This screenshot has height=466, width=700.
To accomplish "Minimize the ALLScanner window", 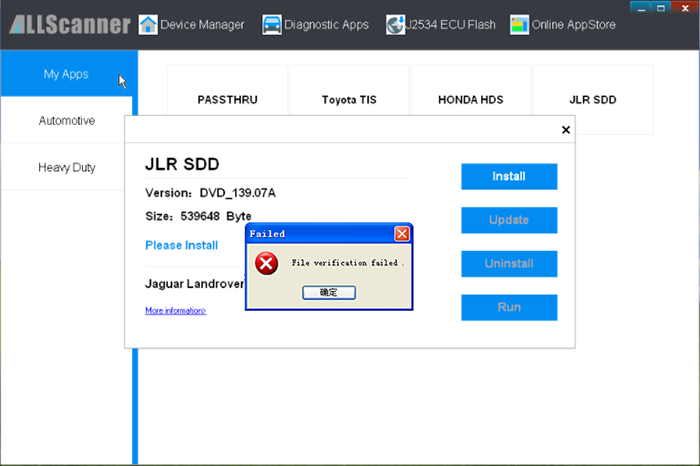I will pos(641,8).
